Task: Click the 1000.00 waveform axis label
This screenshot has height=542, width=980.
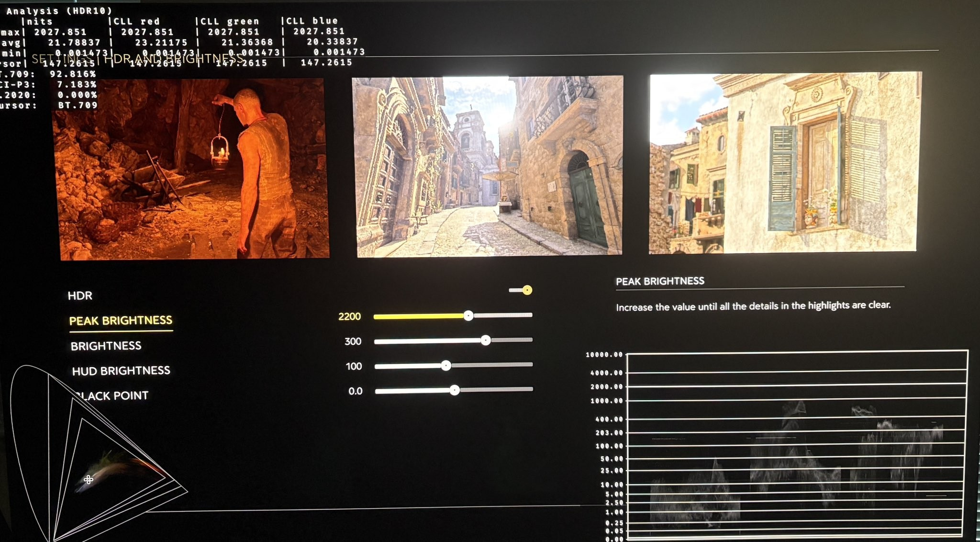Action: [x=606, y=401]
